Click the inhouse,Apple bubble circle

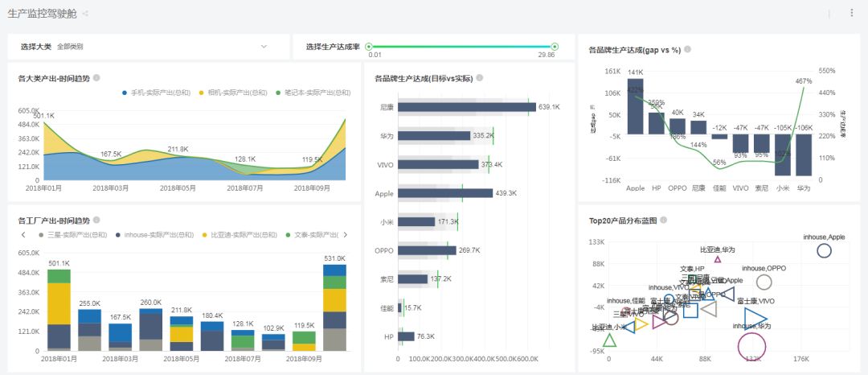(x=825, y=251)
